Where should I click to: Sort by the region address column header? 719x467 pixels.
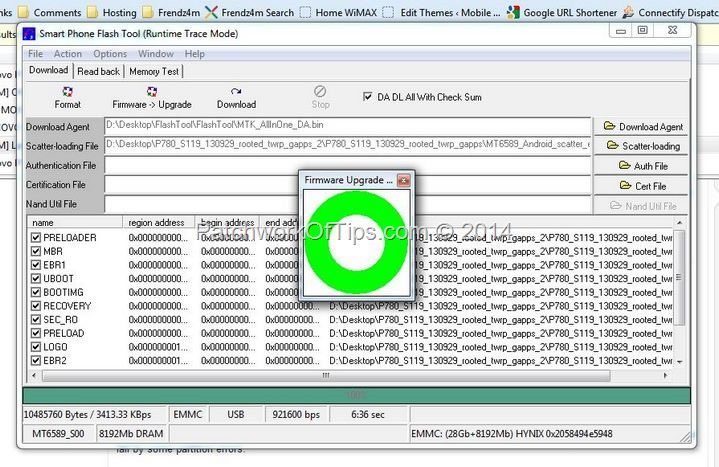click(x=159, y=222)
